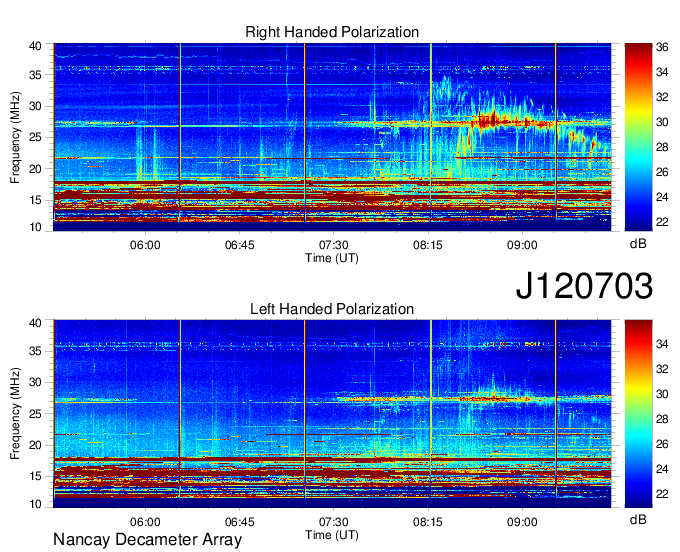Click the 40 MHz frequency tick of the Left Handed plot
The width and height of the screenshot is (680, 552).
coord(35,323)
